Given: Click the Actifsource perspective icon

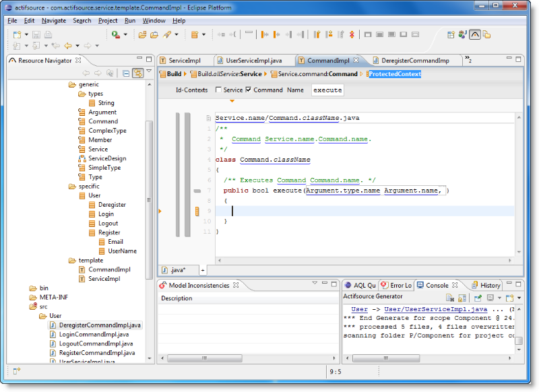Looking at the screenshot, I should (475, 34).
